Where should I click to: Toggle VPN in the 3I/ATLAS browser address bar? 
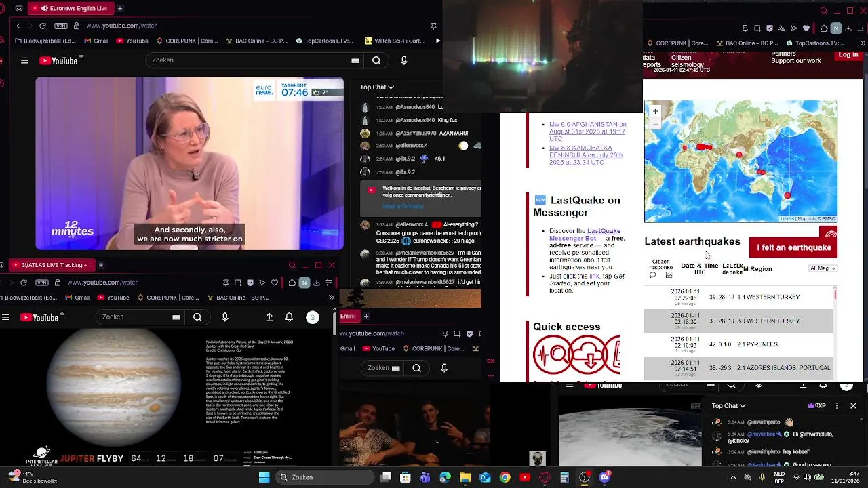click(x=41, y=283)
